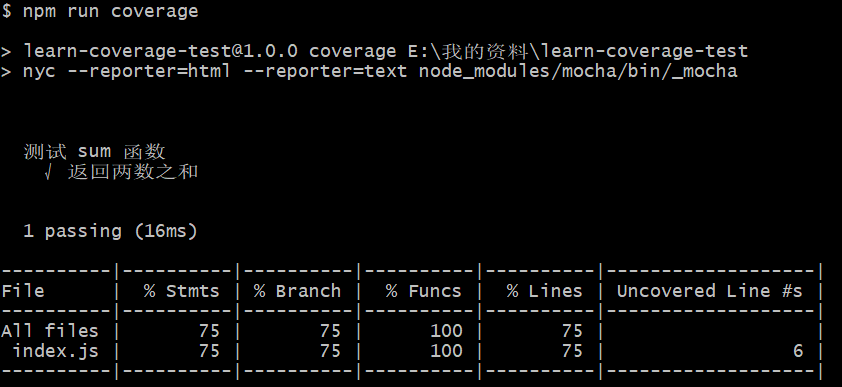The image size is (842, 387).
Task: Click the 'File' column header
Action: (23, 291)
